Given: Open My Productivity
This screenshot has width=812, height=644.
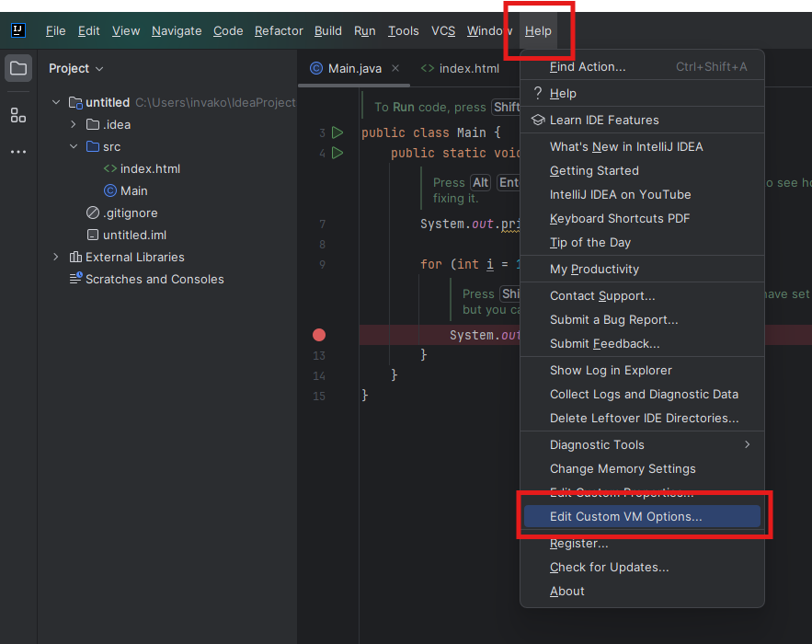Looking at the screenshot, I should coord(642,269).
